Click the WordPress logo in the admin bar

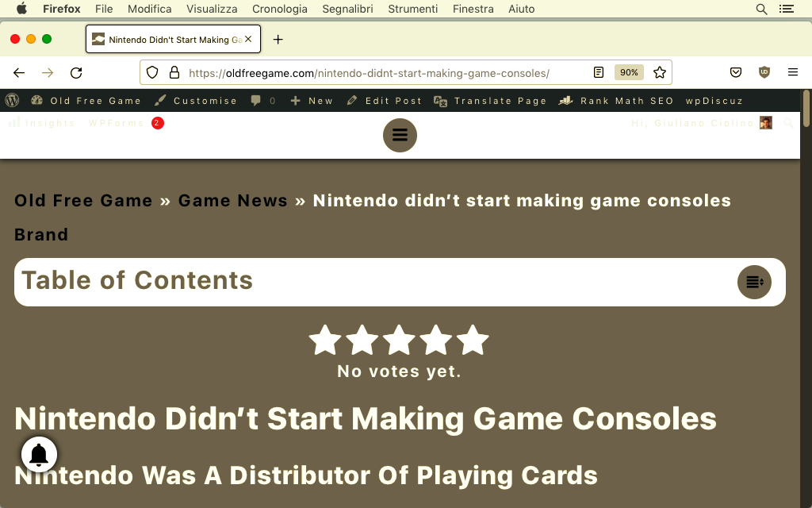[x=13, y=101]
